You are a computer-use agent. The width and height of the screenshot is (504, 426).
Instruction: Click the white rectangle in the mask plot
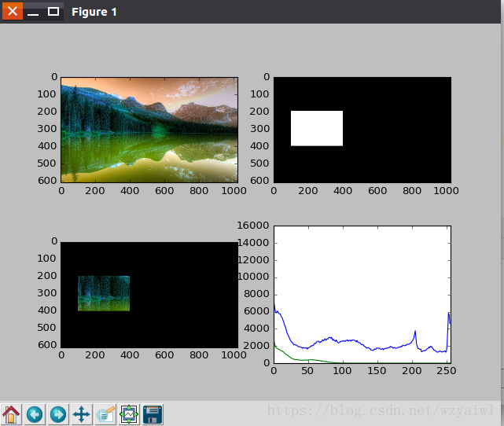(317, 128)
